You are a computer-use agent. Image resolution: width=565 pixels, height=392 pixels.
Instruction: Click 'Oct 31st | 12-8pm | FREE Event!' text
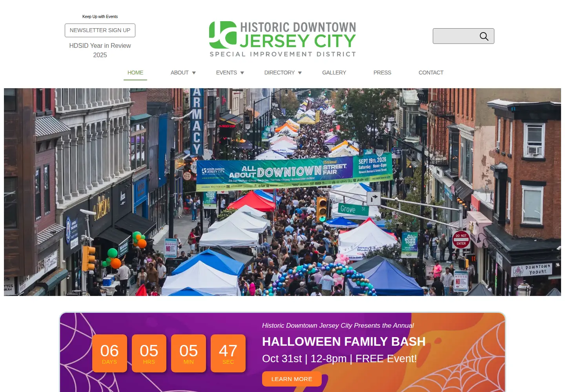[339, 359]
